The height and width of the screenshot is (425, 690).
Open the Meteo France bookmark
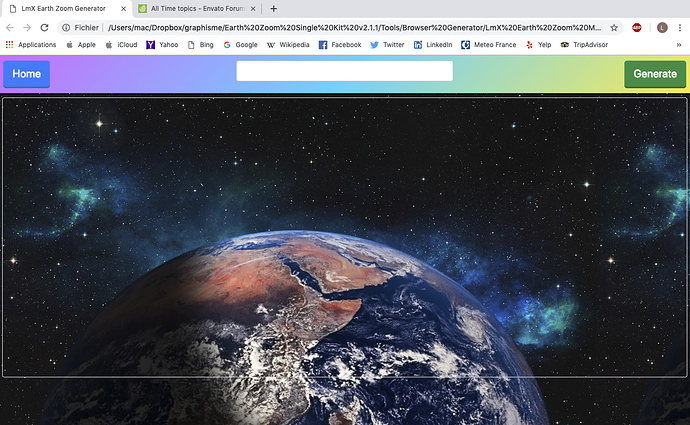488,44
